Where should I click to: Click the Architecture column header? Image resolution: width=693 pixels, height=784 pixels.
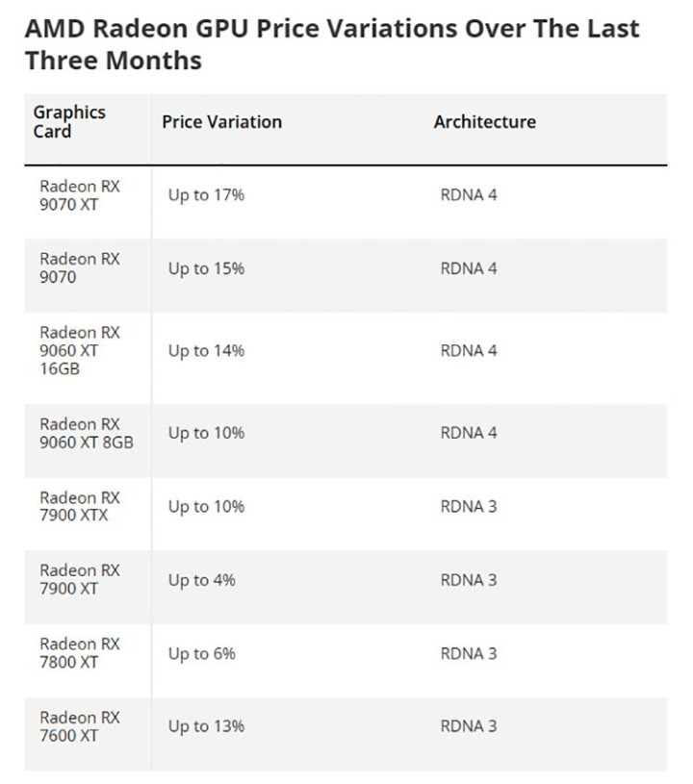(484, 122)
